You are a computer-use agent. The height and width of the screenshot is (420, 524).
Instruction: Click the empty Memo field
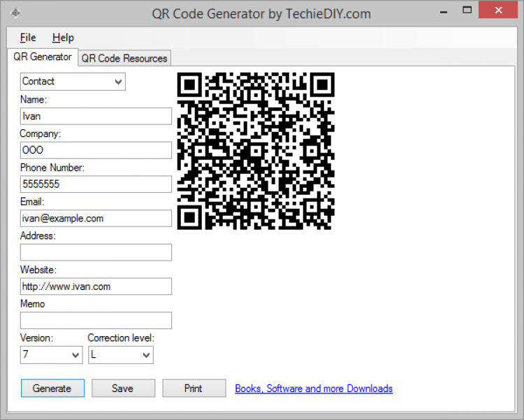(96, 320)
